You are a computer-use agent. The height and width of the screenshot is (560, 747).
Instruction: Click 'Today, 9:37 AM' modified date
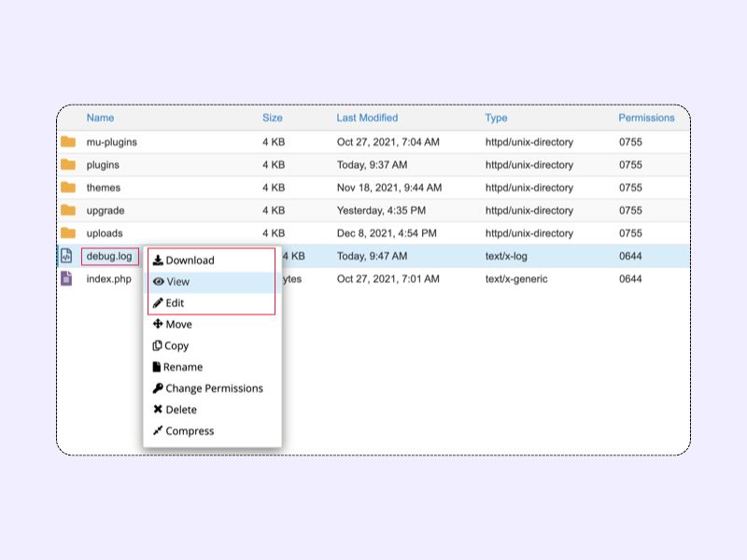(x=372, y=165)
